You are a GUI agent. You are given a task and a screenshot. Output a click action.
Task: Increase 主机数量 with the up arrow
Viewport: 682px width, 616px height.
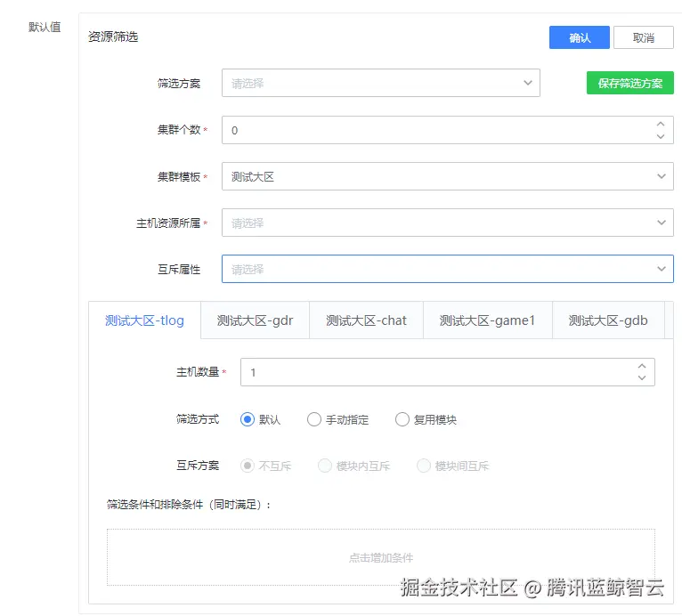coord(642,366)
